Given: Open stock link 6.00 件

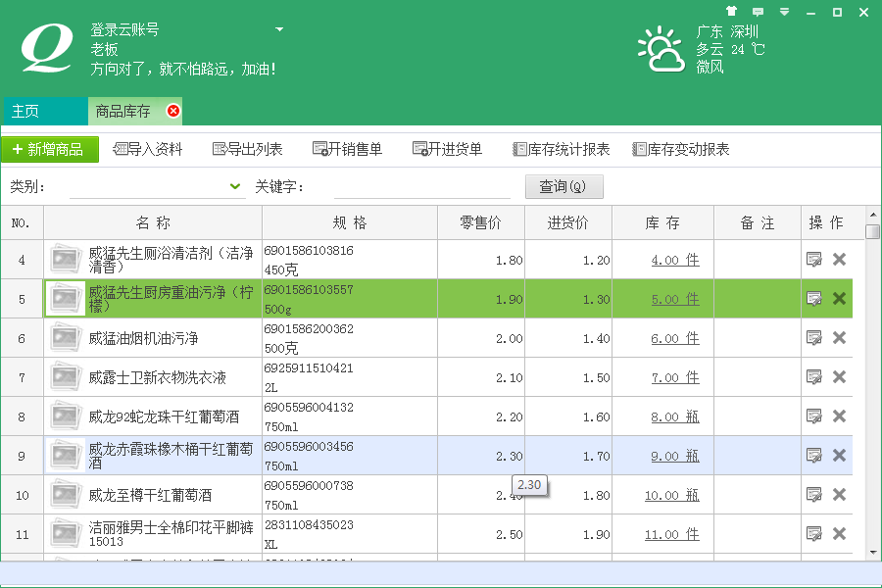Looking at the screenshot, I should (675, 338).
